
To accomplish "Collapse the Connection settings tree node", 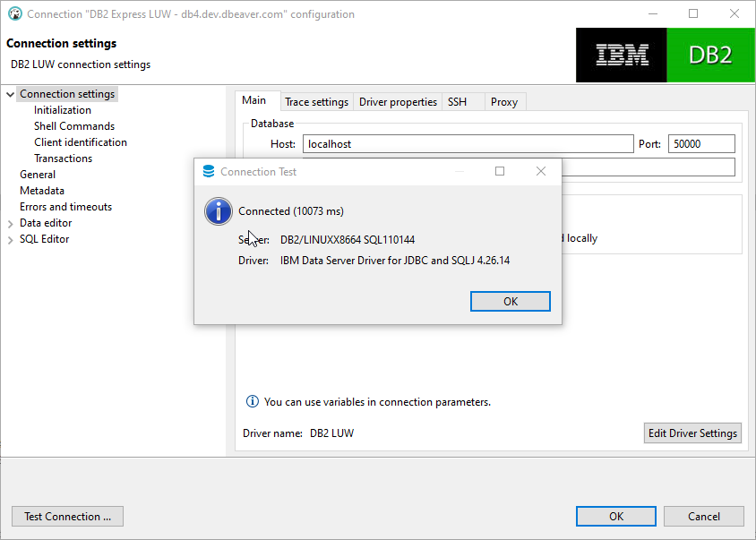I will tap(9, 93).
